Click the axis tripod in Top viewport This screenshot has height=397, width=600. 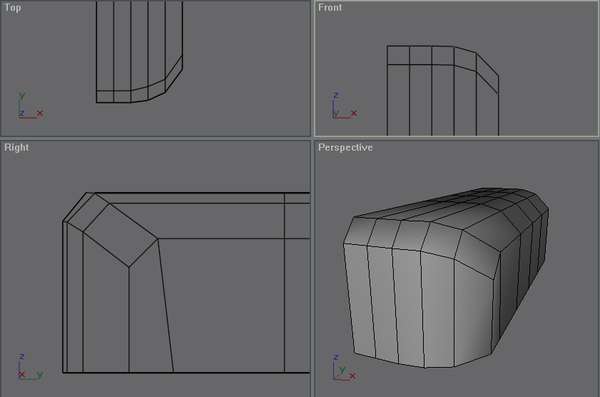coord(30,105)
